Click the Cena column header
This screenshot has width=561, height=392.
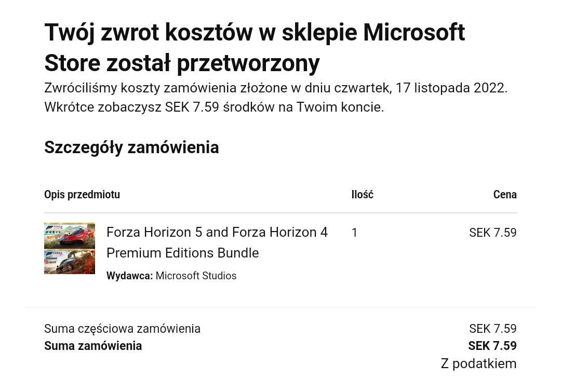[x=505, y=195]
